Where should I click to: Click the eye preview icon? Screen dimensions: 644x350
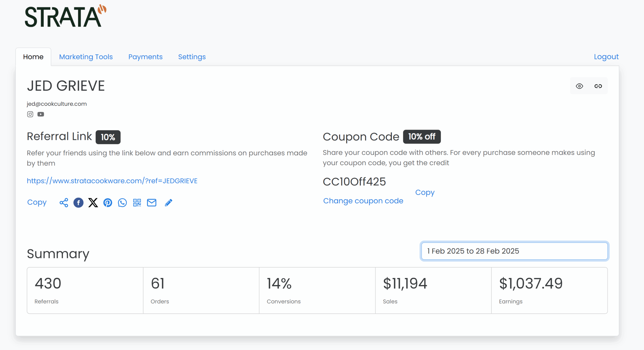[579, 86]
